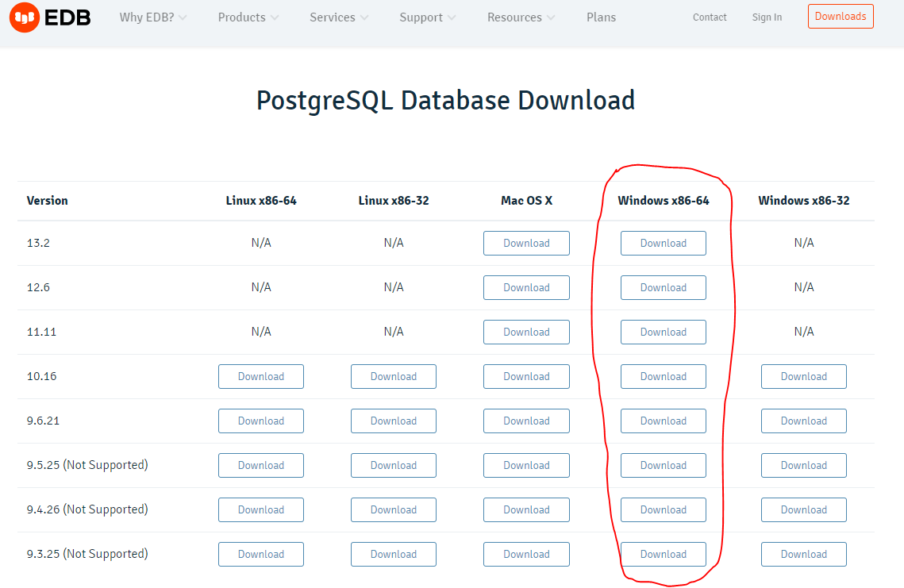Image resolution: width=904 pixels, height=588 pixels.
Task: Click the Mac OS X column header
Action: point(526,201)
